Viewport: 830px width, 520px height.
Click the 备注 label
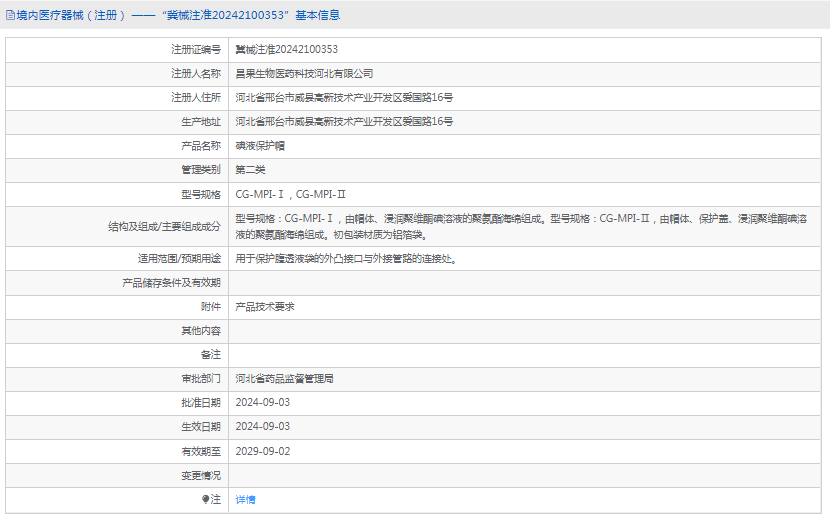tap(211, 355)
